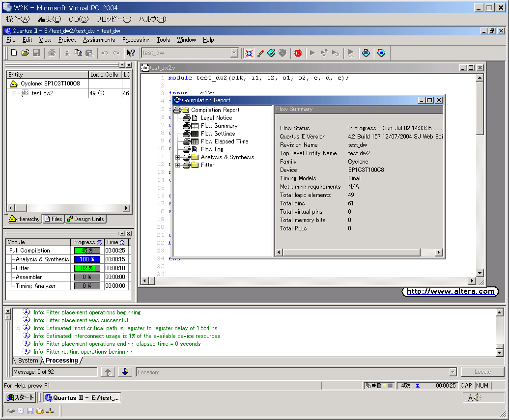Screen dimensions: 509x420
Task: Click the context help arrow icon
Action: pyautogui.click(x=131, y=53)
